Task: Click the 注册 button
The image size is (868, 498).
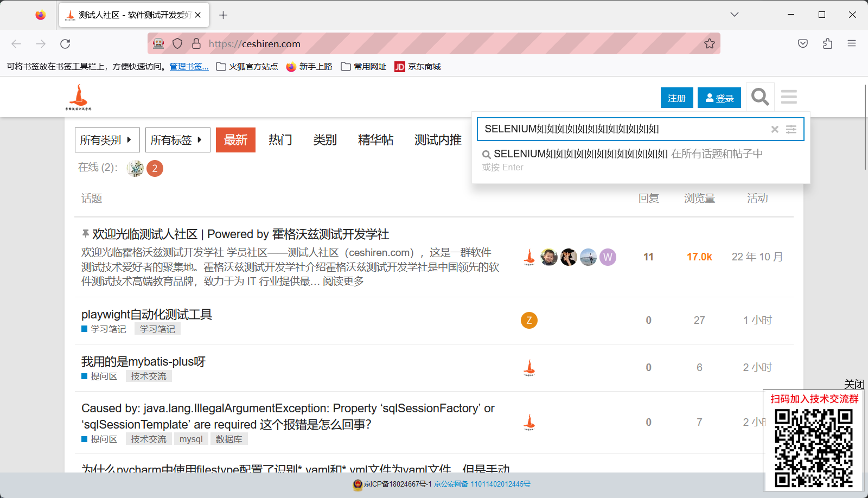Action: click(x=677, y=98)
